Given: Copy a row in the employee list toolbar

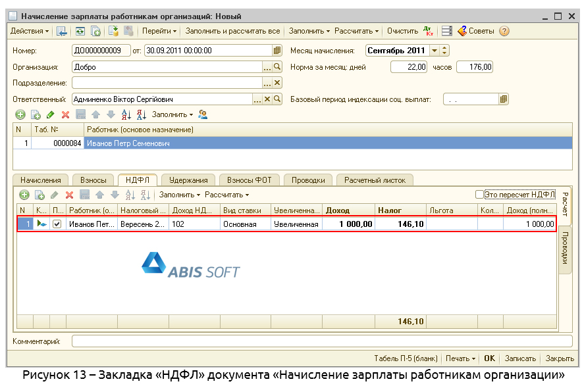Looking at the screenshot, I should (36, 114).
